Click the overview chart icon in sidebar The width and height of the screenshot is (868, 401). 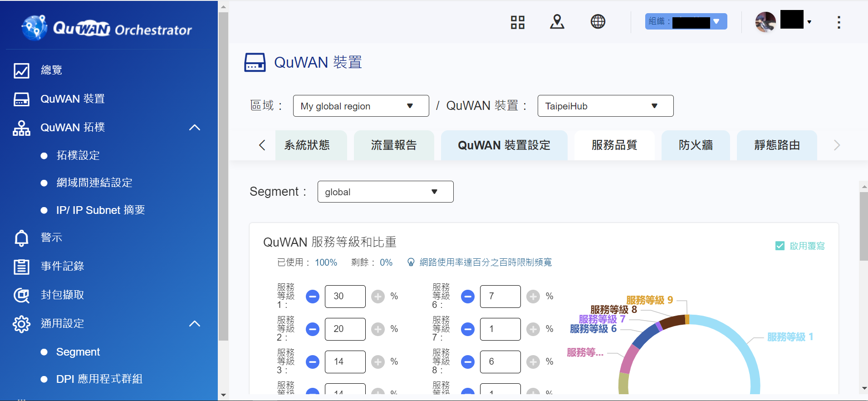[21, 70]
